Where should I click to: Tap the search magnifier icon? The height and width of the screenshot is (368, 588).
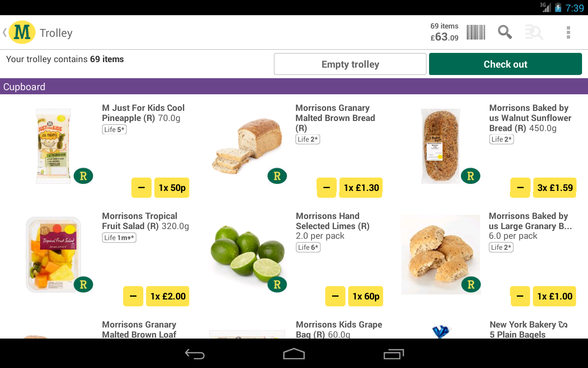(504, 33)
